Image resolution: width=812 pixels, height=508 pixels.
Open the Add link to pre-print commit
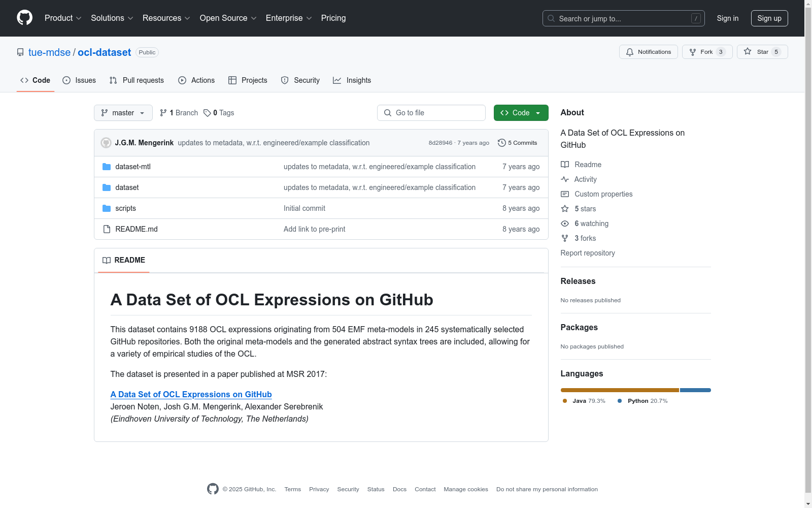coord(315,229)
